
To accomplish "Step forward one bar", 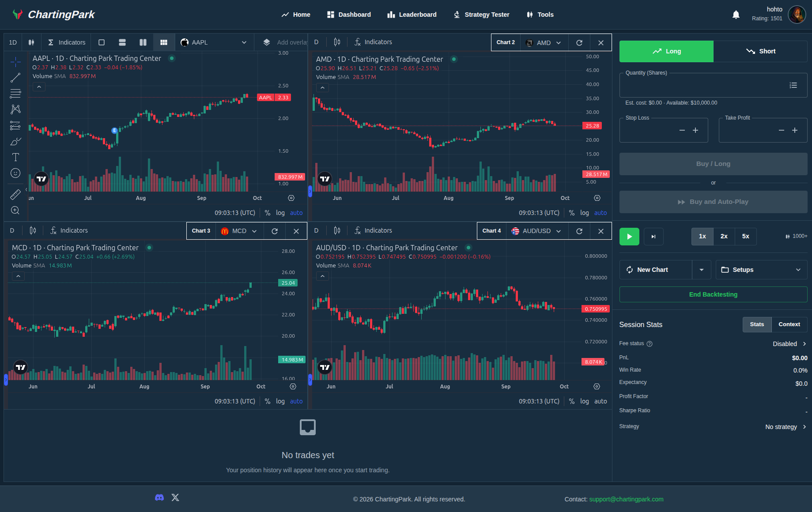I will click(x=653, y=237).
